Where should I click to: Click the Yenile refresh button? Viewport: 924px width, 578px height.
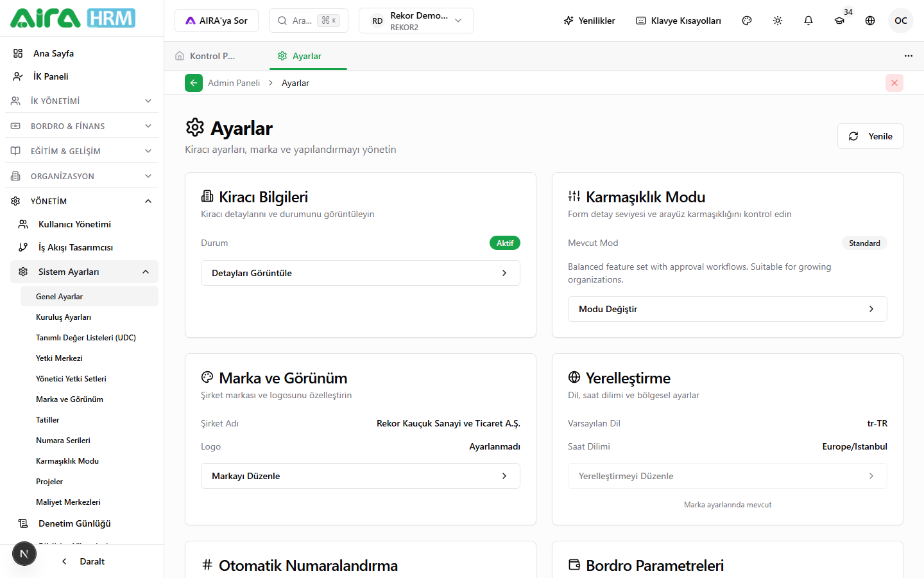(x=870, y=136)
